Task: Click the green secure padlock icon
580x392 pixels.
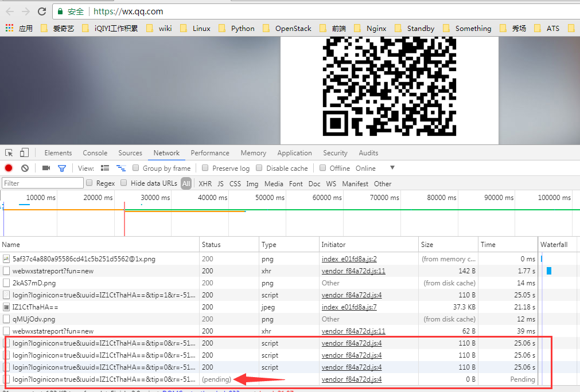Action: coord(60,11)
